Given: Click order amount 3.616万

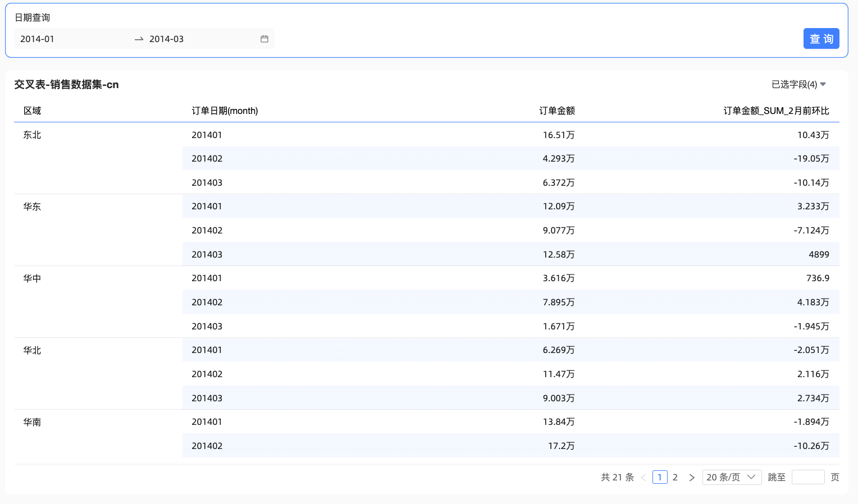Looking at the screenshot, I should click(x=559, y=278).
